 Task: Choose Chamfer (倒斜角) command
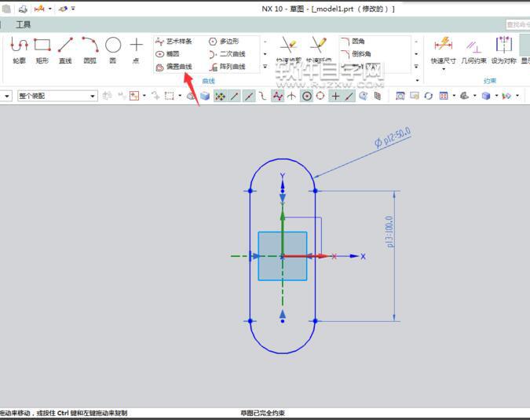tap(356, 53)
